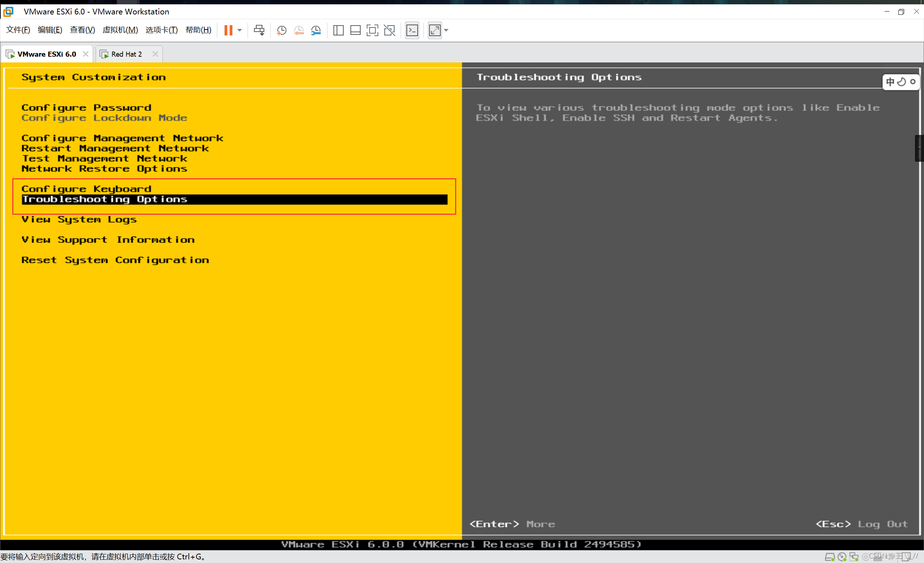Screen dimensions: 924x563
Task: Select Reset System Configuration option
Action: click(x=115, y=259)
